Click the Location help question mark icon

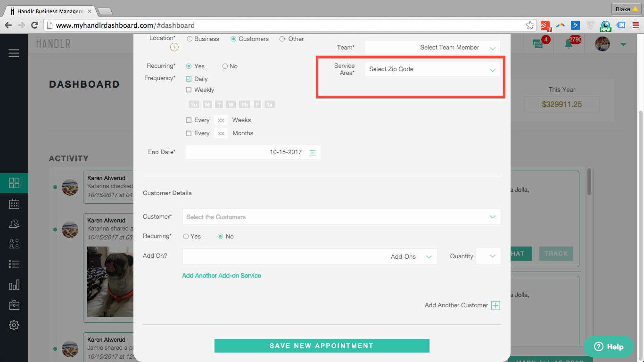[x=174, y=47]
